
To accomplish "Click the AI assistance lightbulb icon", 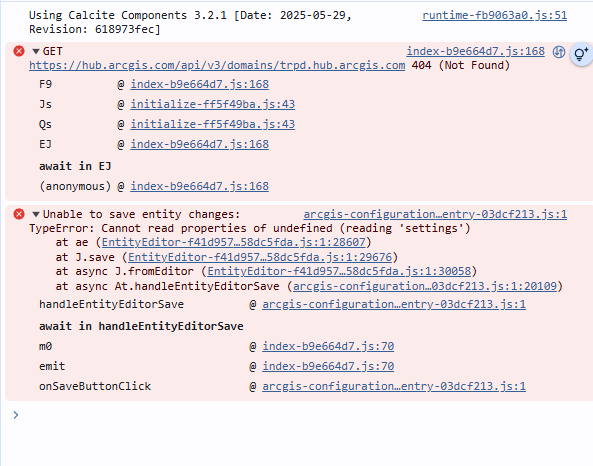I will click(x=581, y=54).
